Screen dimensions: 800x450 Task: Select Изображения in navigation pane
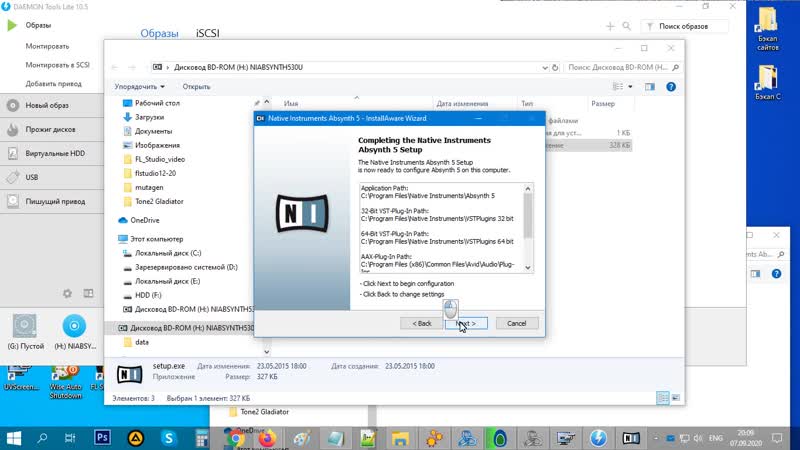click(x=157, y=145)
